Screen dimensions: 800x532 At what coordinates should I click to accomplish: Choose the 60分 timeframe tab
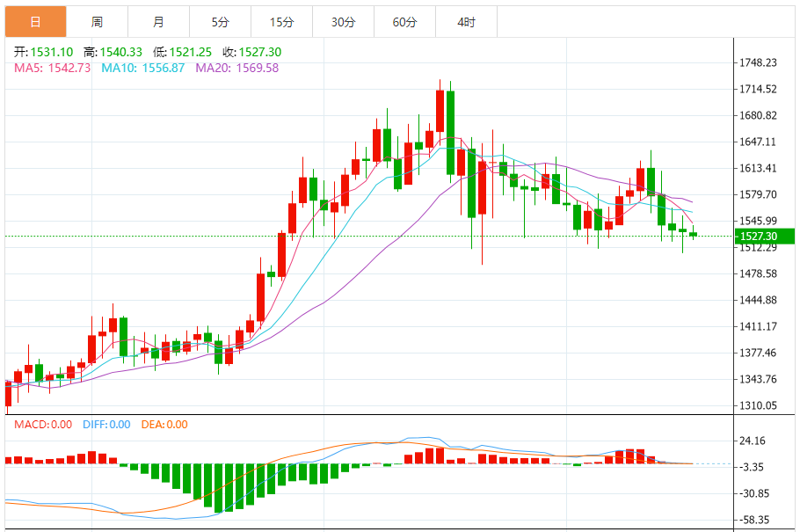tap(404, 21)
